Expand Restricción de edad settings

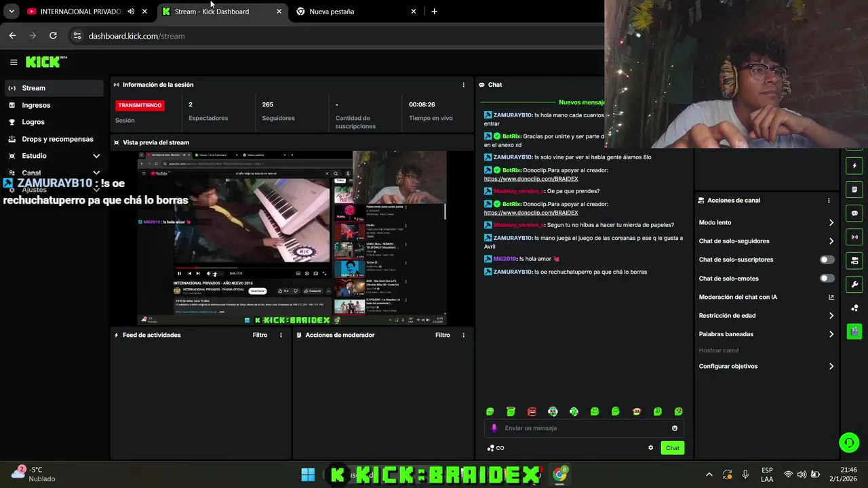831,315
